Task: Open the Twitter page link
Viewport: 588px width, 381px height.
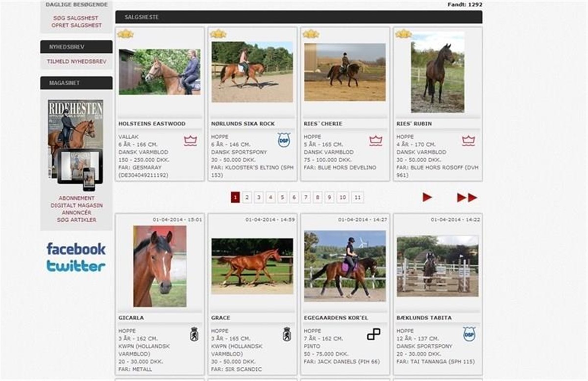Action: point(76,266)
